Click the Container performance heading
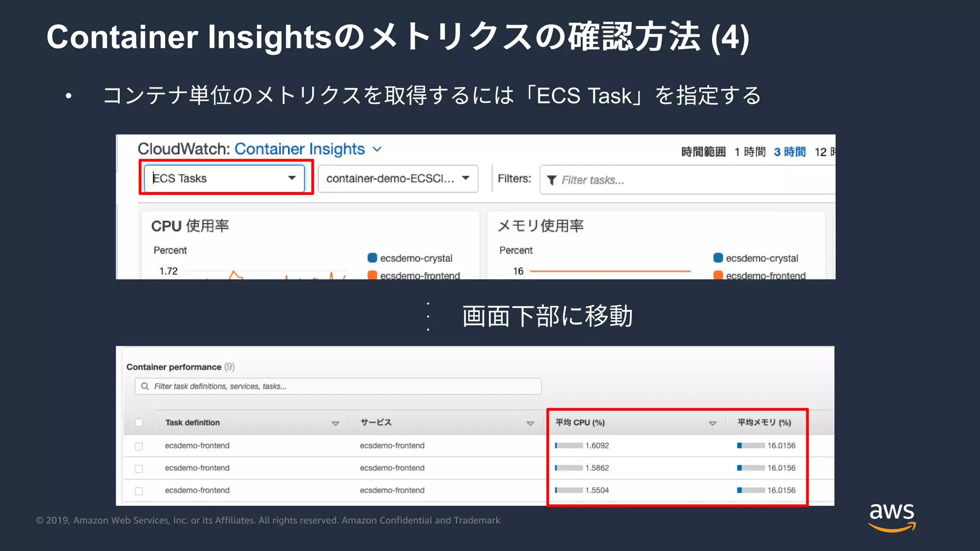The width and height of the screenshot is (980, 551). [x=174, y=367]
